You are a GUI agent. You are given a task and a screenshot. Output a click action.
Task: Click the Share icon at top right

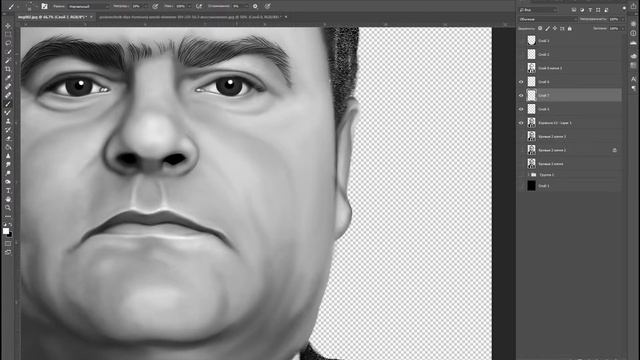point(633,7)
